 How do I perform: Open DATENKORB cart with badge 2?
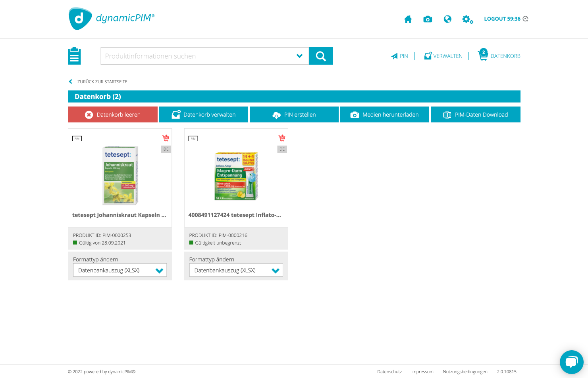[x=499, y=55]
